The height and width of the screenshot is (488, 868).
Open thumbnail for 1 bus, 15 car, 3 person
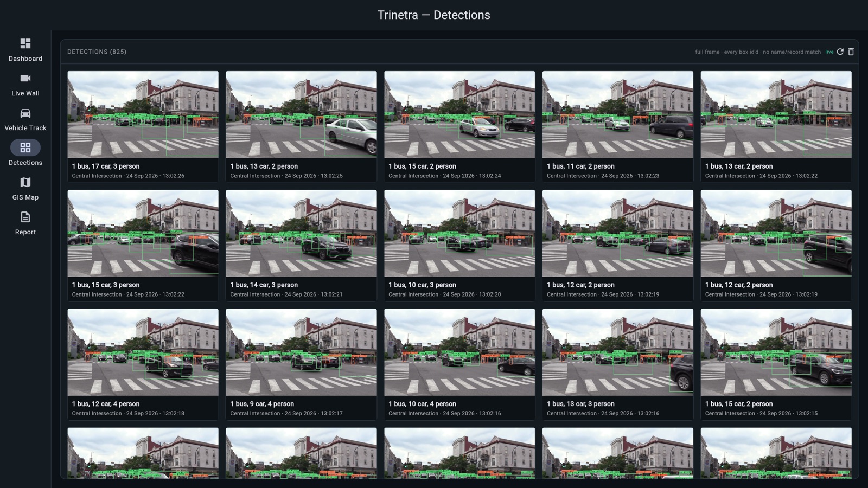click(x=143, y=233)
